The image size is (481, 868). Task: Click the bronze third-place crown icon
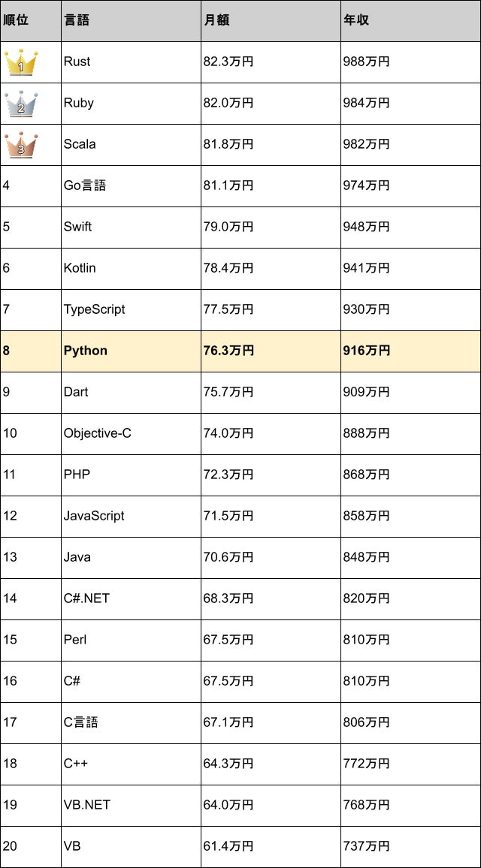click(x=21, y=144)
